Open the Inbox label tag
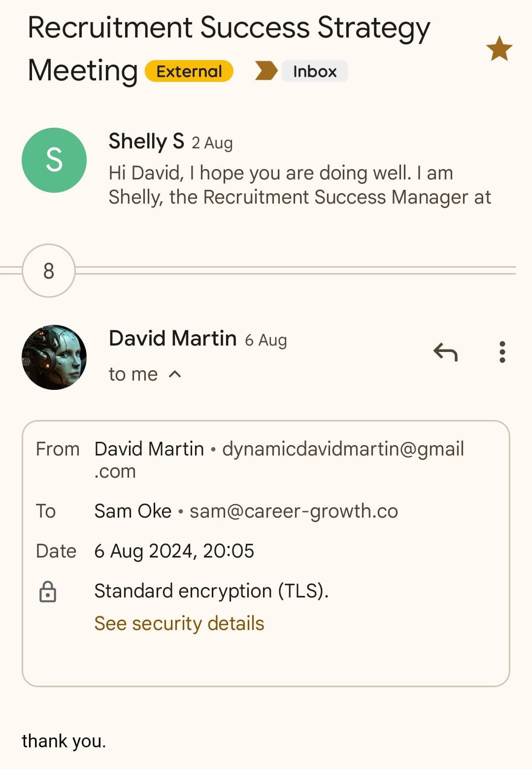Viewport: 532px width, 769px height. coord(314,71)
